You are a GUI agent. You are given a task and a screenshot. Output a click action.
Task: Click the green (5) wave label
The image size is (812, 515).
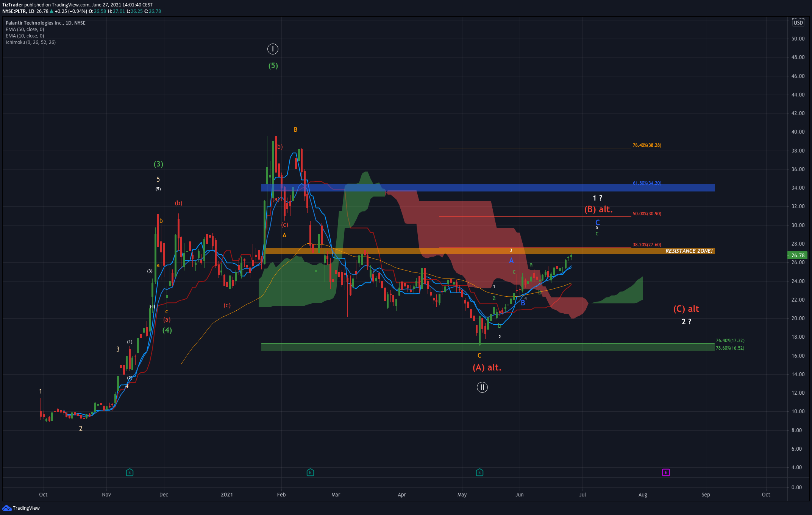tap(273, 65)
